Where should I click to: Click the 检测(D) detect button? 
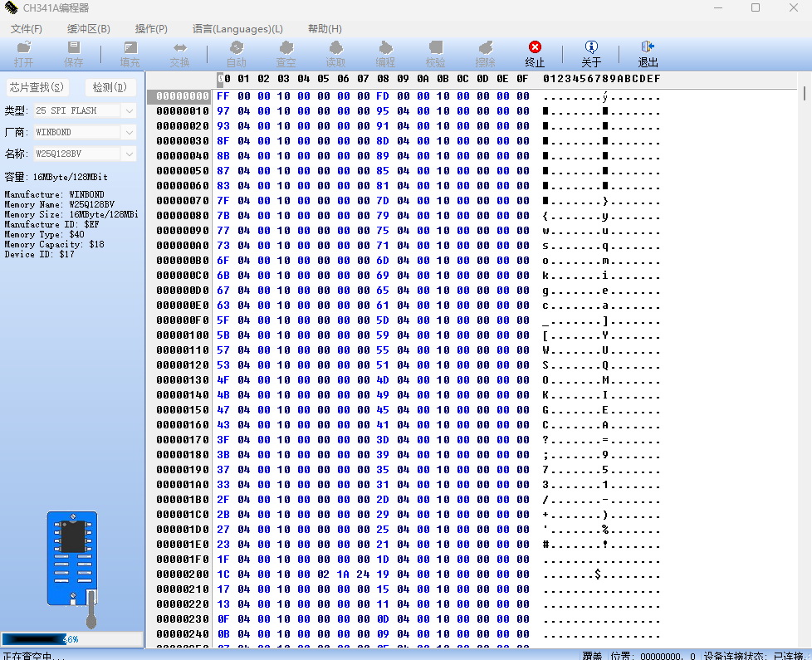pyautogui.click(x=110, y=87)
